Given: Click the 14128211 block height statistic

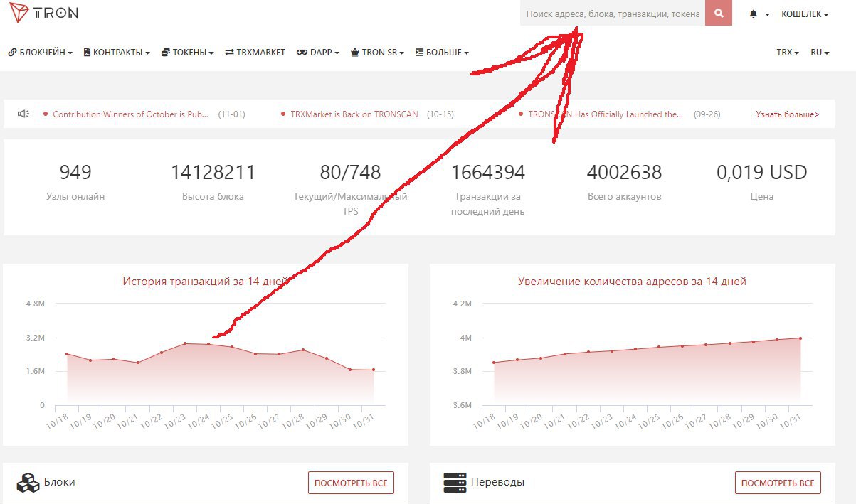Looking at the screenshot, I should (213, 181).
